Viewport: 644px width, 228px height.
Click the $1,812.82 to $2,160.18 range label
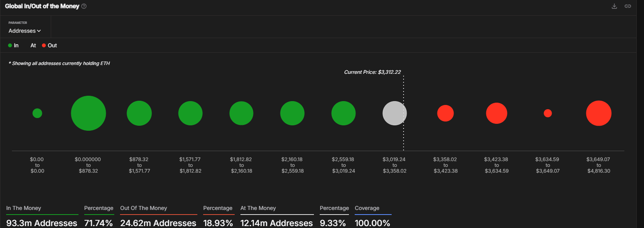click(241, 165)
